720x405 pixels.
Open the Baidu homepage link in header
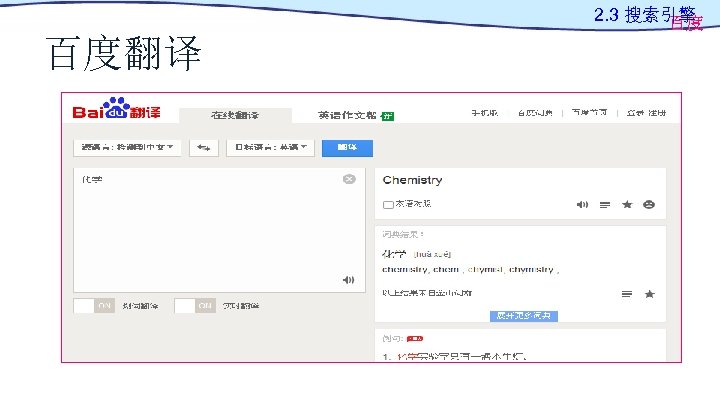590,112
